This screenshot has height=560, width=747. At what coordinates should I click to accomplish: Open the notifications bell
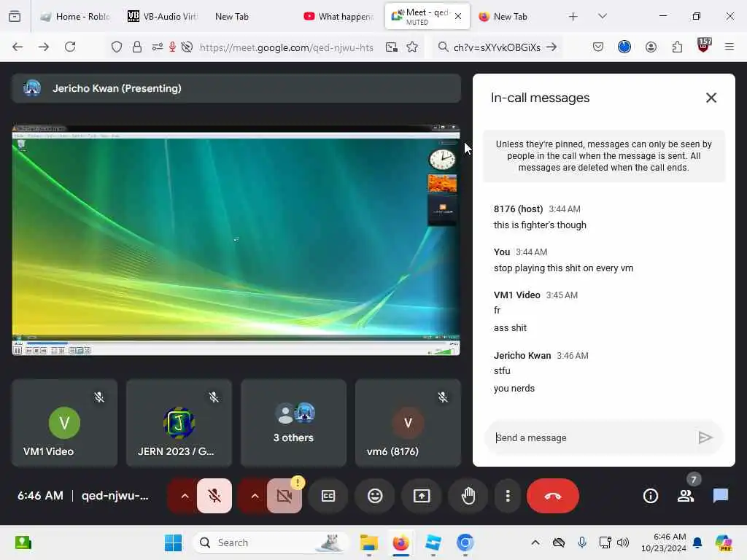pyautogui.click(x=697, y=542)
